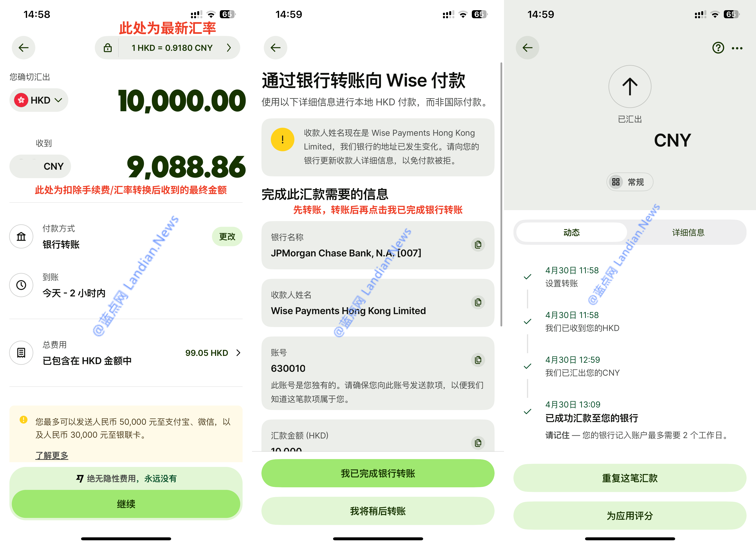Tap the upward arrow 已汇出 icon
The width and height of the screenshot is (756, 545).
click(x=630, y=87)
